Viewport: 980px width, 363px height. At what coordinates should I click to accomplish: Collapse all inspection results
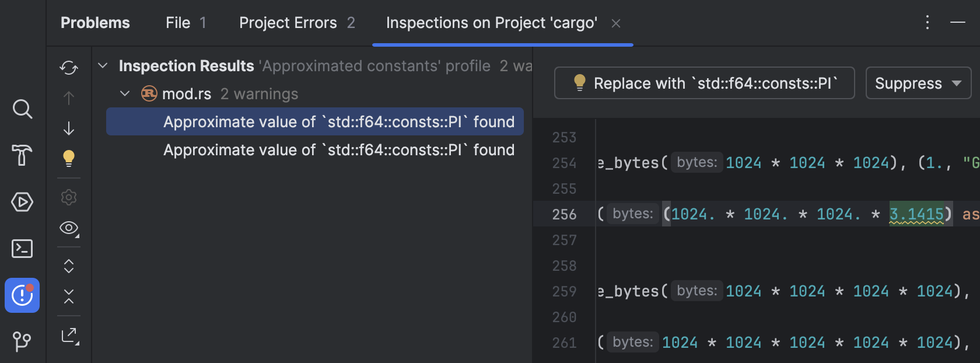[69, 296]
